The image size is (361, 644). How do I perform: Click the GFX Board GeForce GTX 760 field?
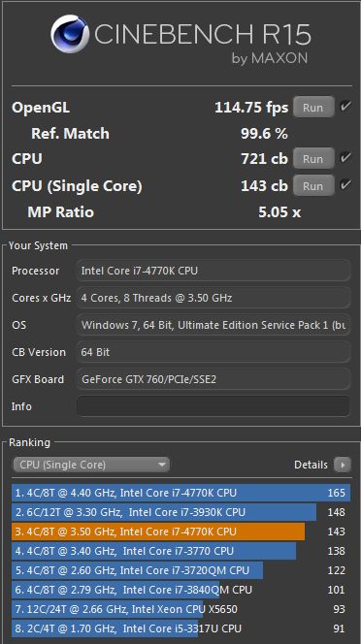click(213, 379)
